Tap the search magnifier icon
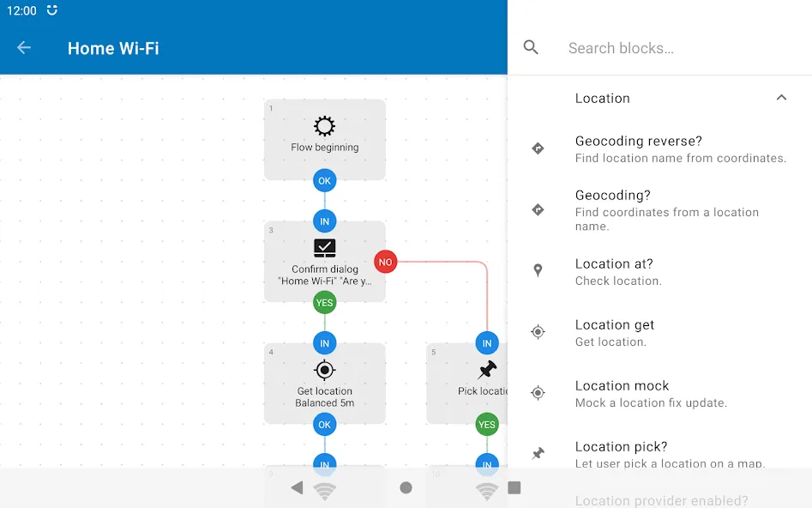Viewport: 812px width, 508px height. (531, 48)
